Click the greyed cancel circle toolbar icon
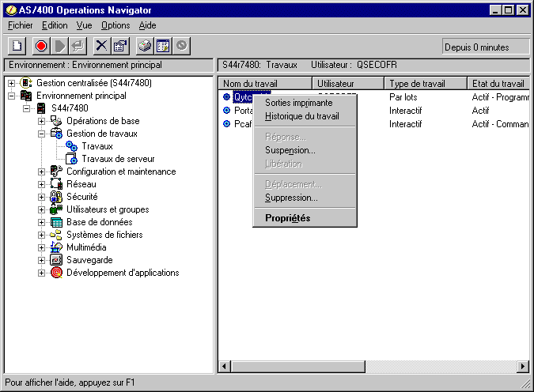Viewport: 534px width, 392px height. [x=181, y=46]
